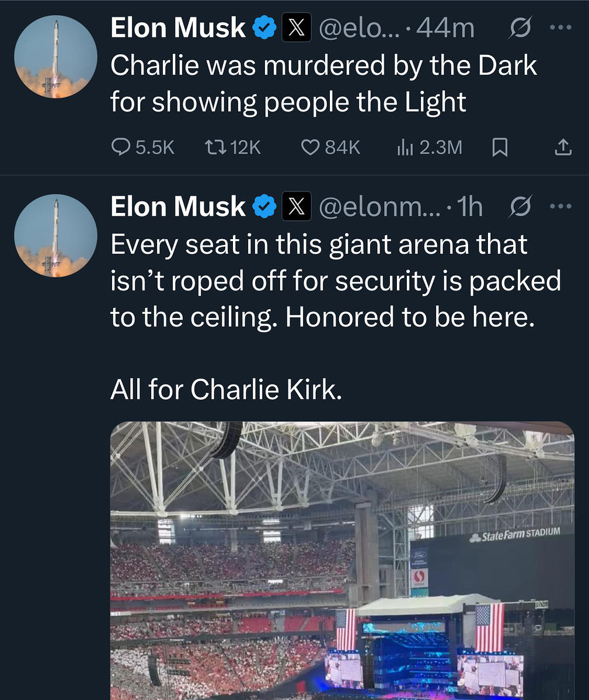Tap Grok icon on the 1h tweet
This screenshot has width=589, height=700.
520,206
